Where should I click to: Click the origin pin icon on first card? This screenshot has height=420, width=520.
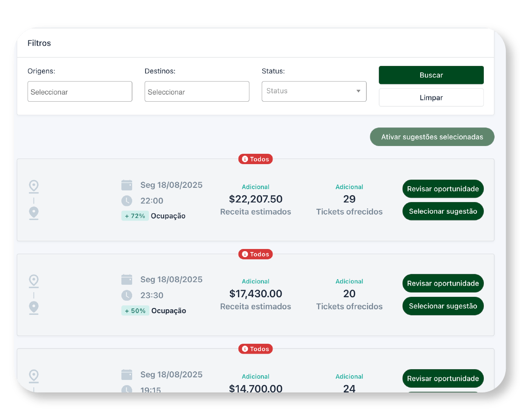pos(34,187)
